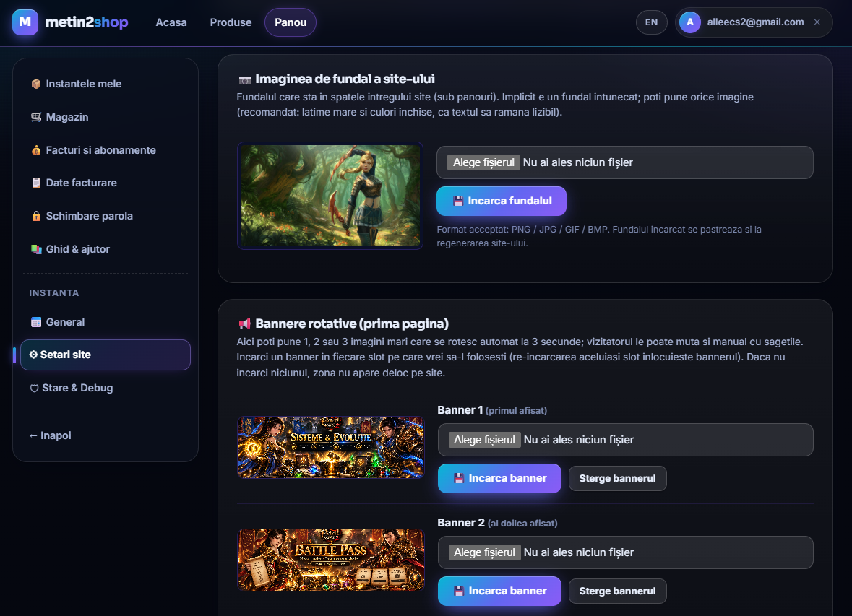Switch language with the EN button
The image size is (852, 616).
651,22
